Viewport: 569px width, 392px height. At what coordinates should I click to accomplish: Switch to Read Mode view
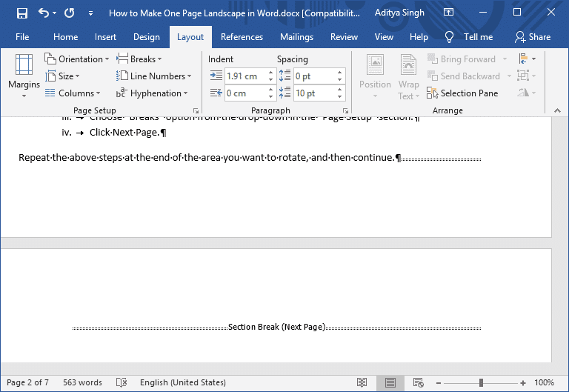pyautogui.click(x=362, y=382)
